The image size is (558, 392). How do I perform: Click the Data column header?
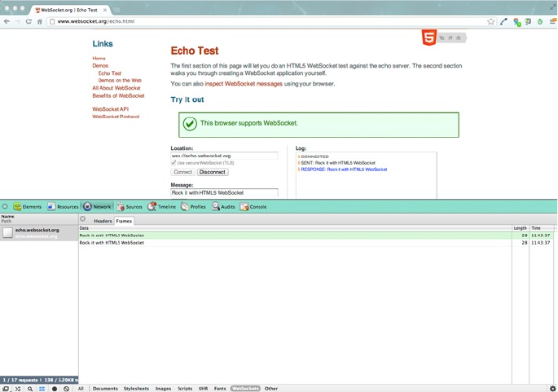point(295,228)
